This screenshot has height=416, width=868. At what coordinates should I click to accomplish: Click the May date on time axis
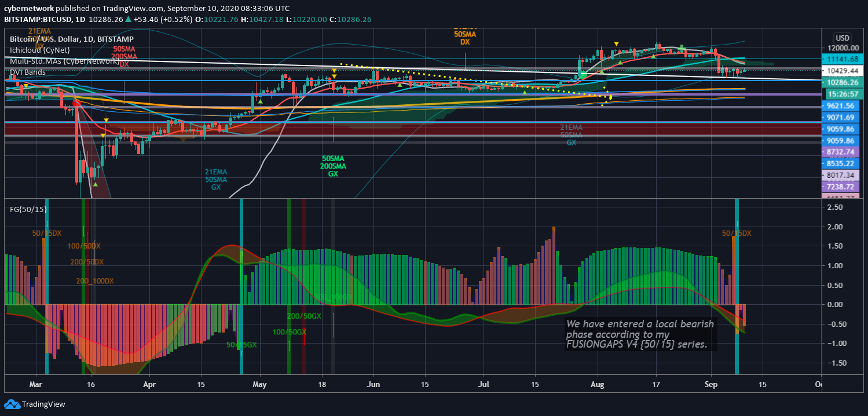260,384
